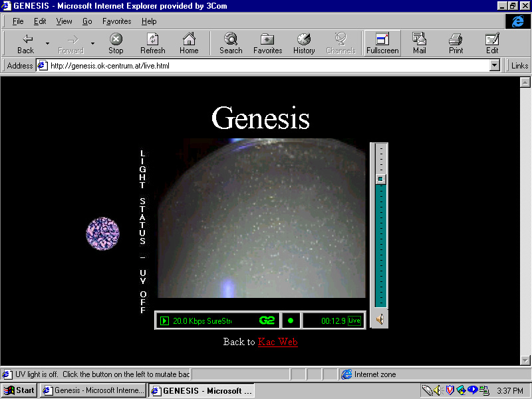Select the GENESIS - Microsoft taskbar button
532x399 pixels.
(x=201, y=390)
